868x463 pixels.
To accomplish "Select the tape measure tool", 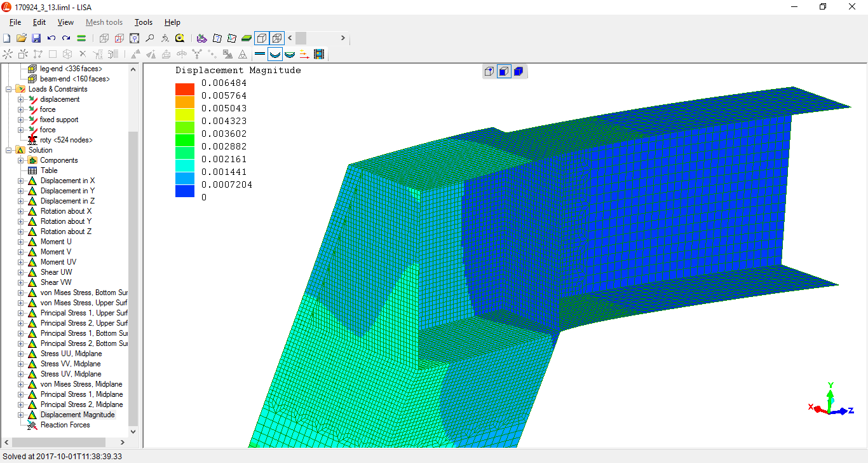I will tap(180, 38).
